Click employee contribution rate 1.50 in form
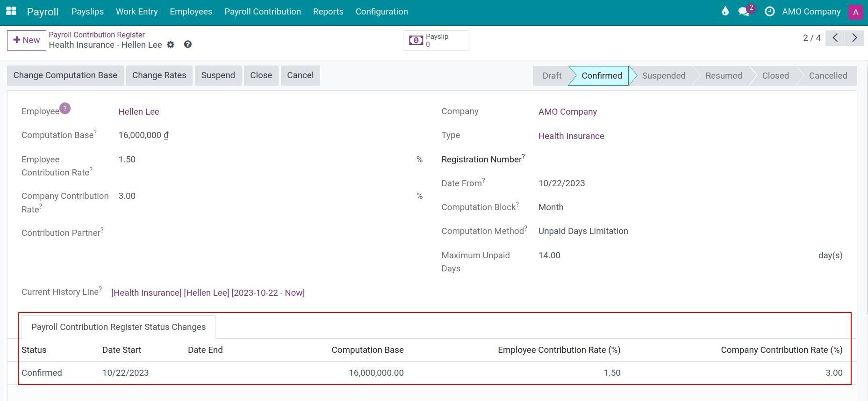 127,160
